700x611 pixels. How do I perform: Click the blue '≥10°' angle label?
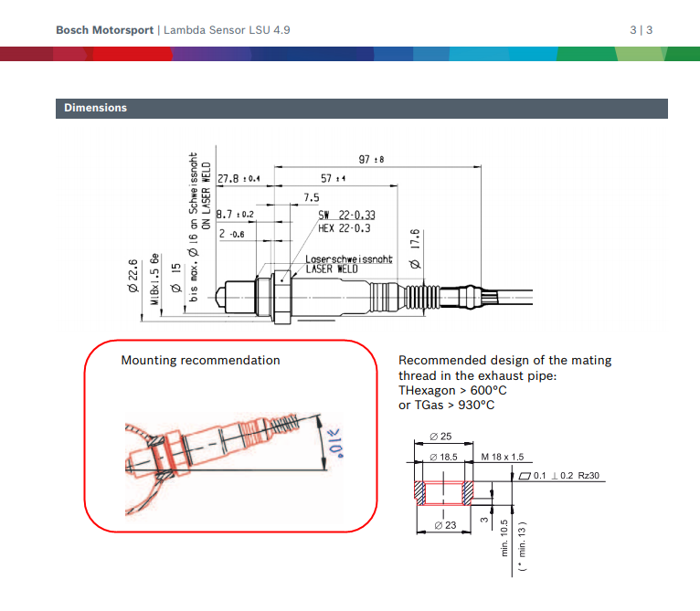tap(335, 444)
